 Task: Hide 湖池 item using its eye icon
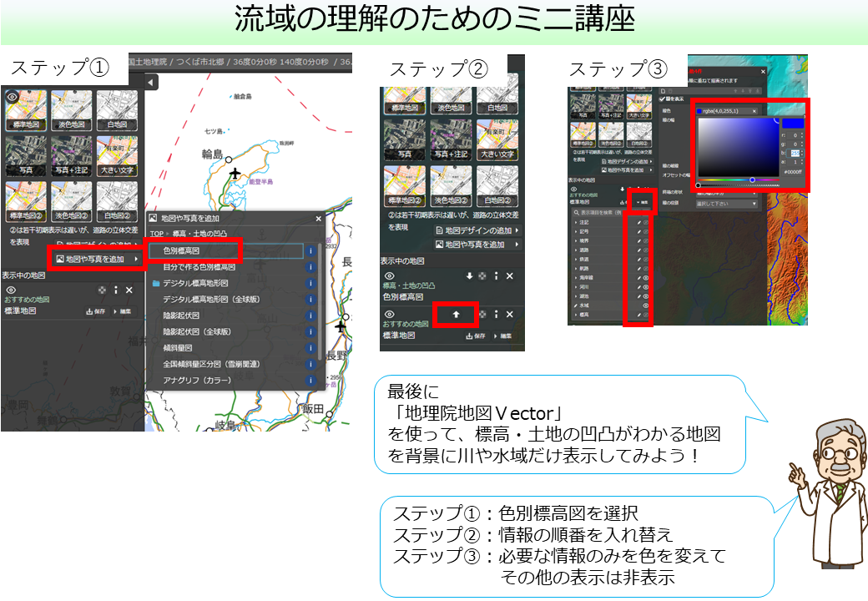[646, 296]
